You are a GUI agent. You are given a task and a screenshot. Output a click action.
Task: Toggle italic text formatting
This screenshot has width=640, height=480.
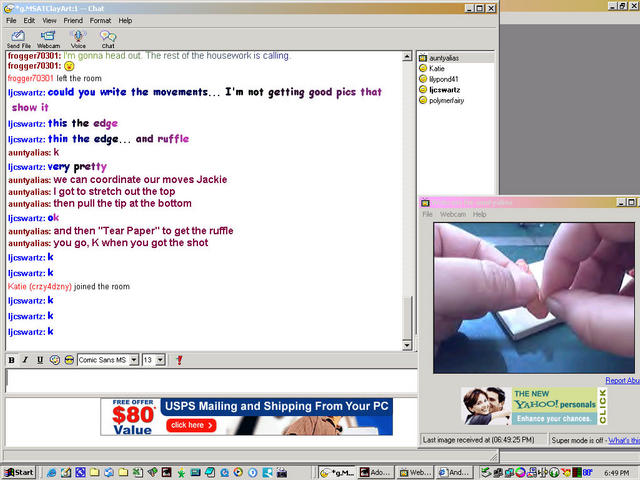pyautogui.click(x=25, y=360)
